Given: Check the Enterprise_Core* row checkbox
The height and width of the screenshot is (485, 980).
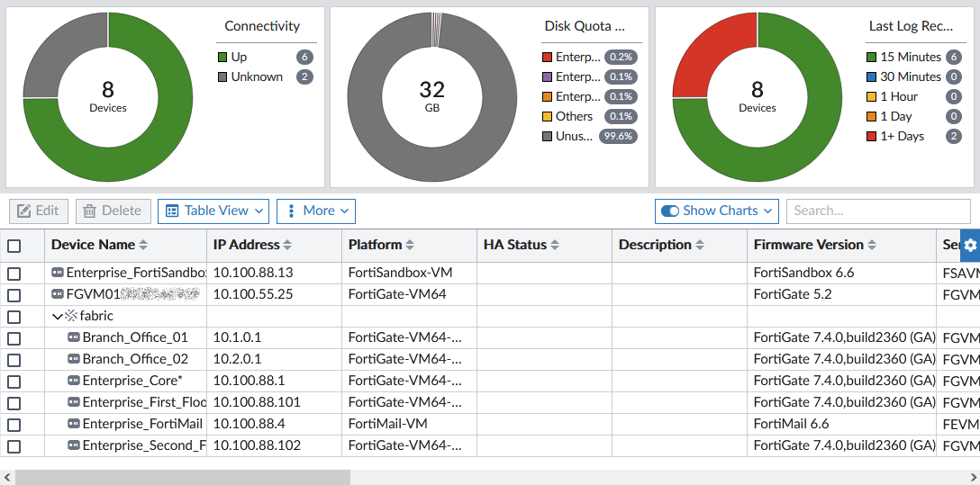Looking at the screenshot, I should coord(14,382).
